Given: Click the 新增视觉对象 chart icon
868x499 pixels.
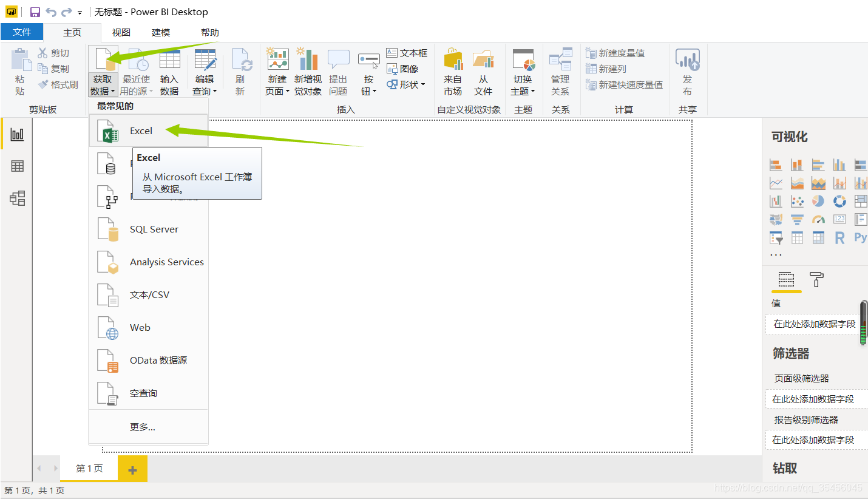Looking at the screenshot, I should click(x=308, y=59).
